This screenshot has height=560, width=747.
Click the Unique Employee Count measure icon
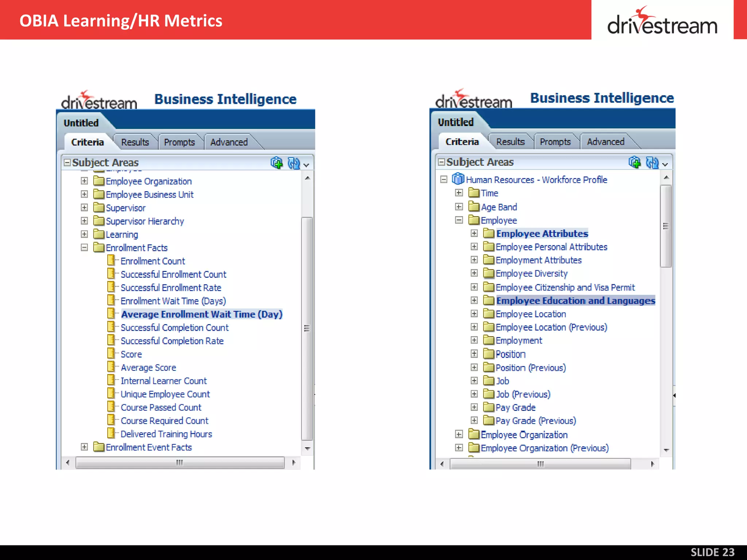click(x=112, y=393)
